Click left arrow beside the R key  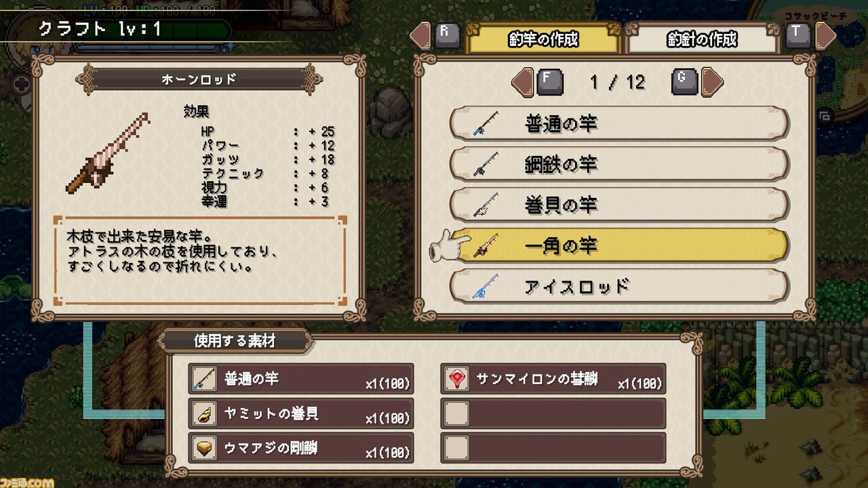coord(420,35)
